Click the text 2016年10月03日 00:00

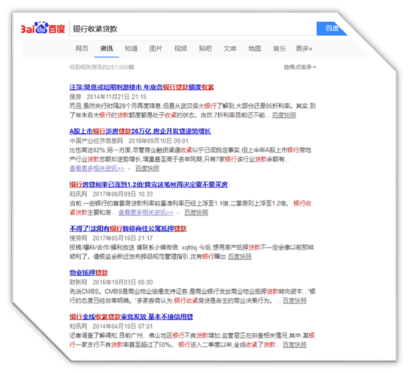tap(123, 282)
